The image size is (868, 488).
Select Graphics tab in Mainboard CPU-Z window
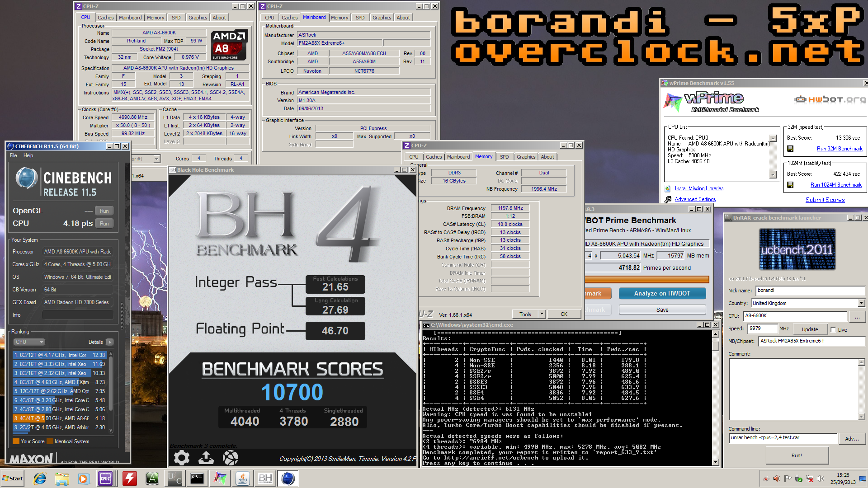point(382,18)
